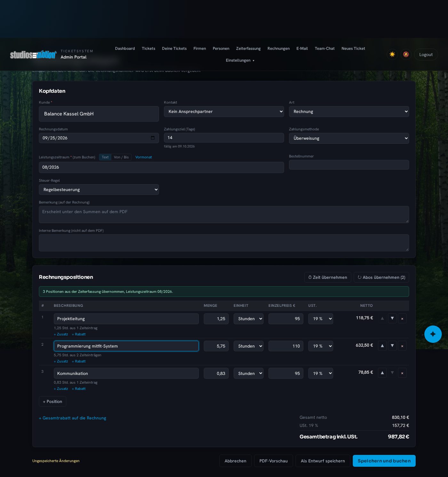Open the Zahlungsmethode dropdown
The image size is (448, 477).
pos(349,138)
